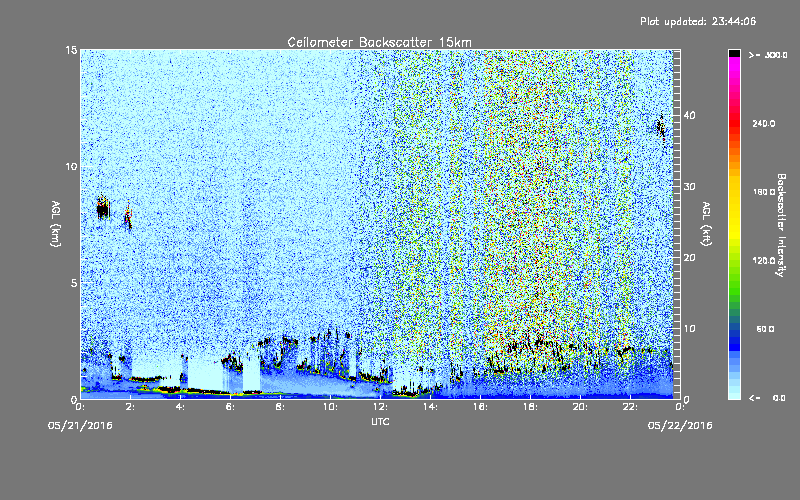Screen dimensions: 800x500
Task: Click the 5 km tick label on left axis
Action: pyautogui.click(x=74, y=283)
